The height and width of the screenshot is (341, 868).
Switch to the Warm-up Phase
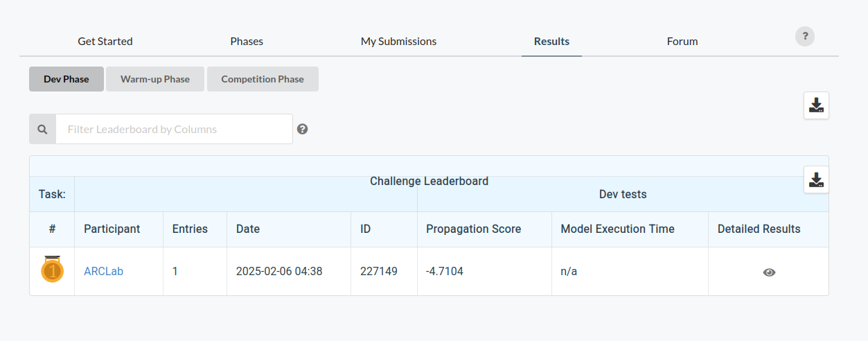(x=155, y=79)
